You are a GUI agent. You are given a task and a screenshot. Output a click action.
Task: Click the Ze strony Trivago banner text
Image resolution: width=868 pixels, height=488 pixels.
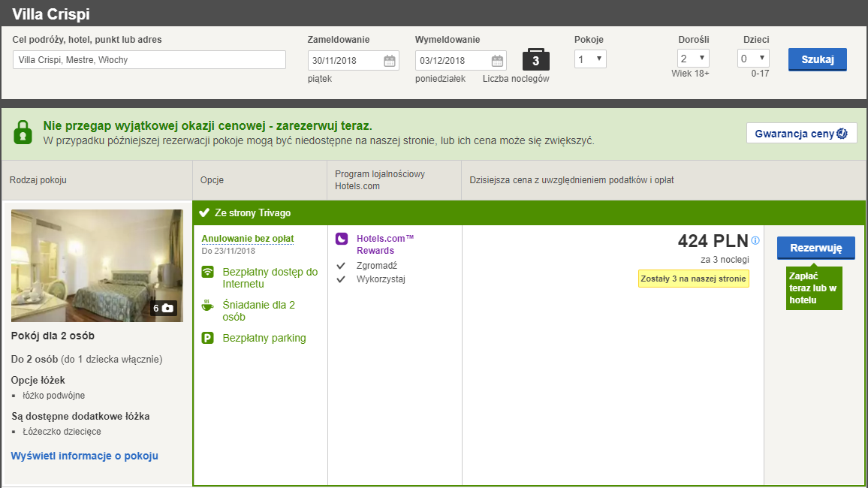coord(252,213)
